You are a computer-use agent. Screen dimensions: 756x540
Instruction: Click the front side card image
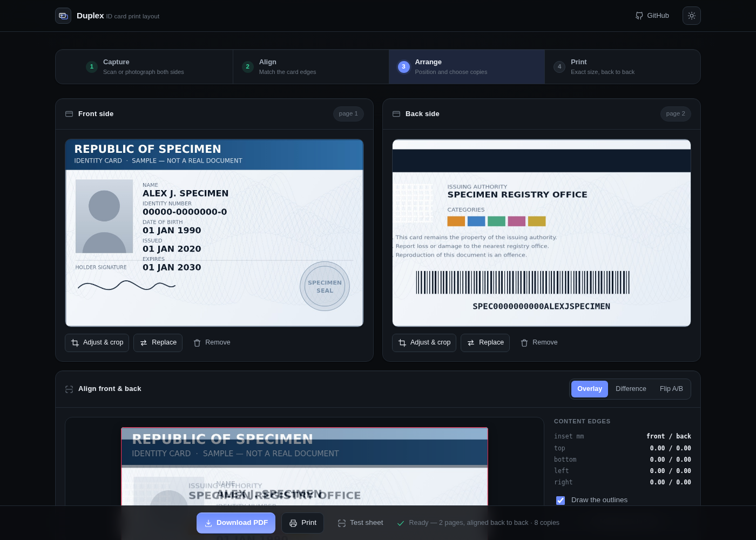tap(214, 233)
